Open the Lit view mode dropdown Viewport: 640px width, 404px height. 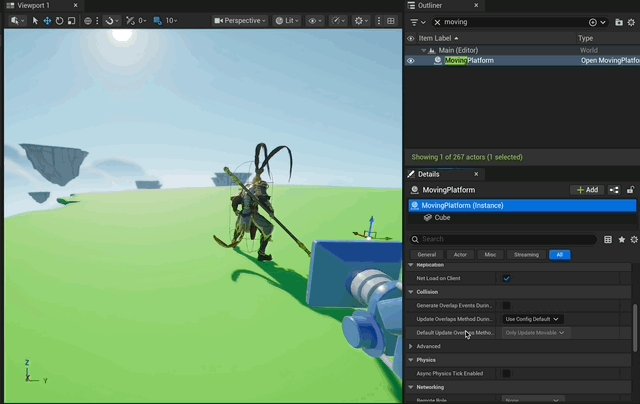pyautogui.click(x=287, y=21)
